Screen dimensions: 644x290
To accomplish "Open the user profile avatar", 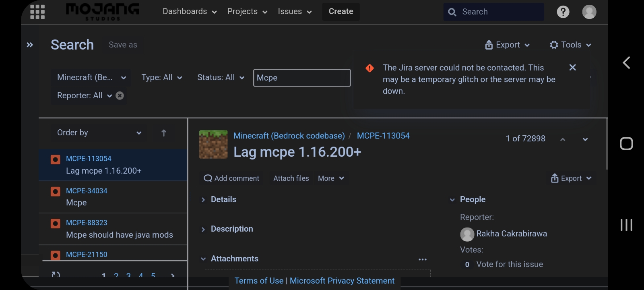I will point(589,12).
